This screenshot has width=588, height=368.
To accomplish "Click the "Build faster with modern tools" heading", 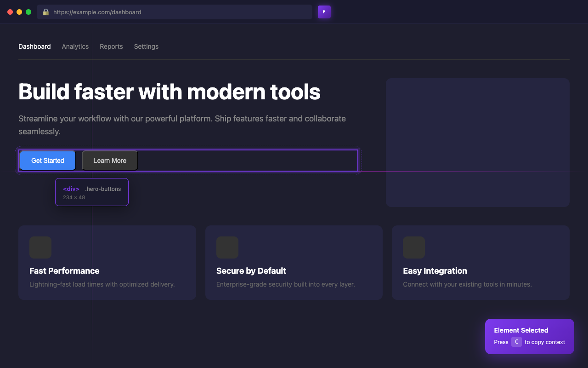I will (x=170, y=92).
